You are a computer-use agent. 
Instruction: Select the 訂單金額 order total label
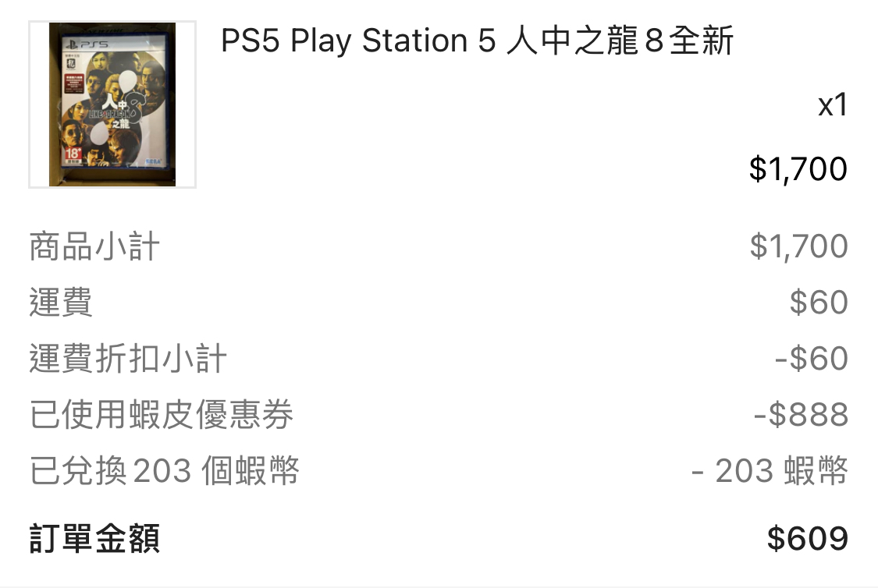(94, 538)
